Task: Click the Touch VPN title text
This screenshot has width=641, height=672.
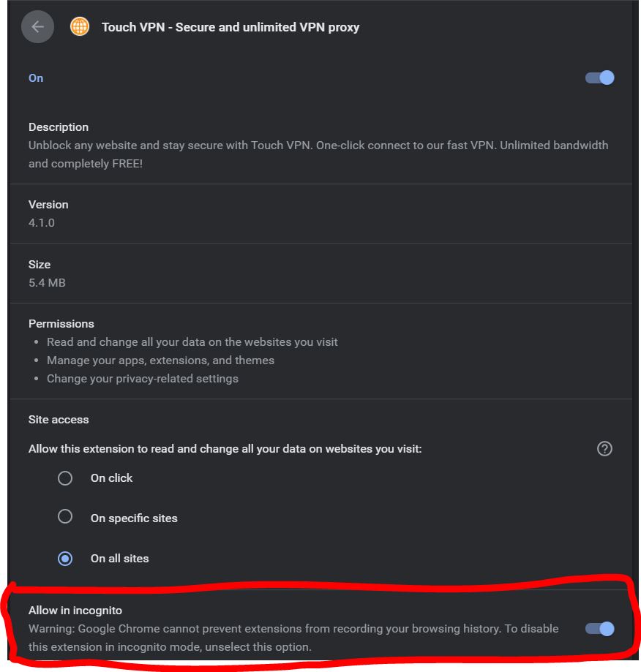Action: pyautogui.click(x=231, y=27)
